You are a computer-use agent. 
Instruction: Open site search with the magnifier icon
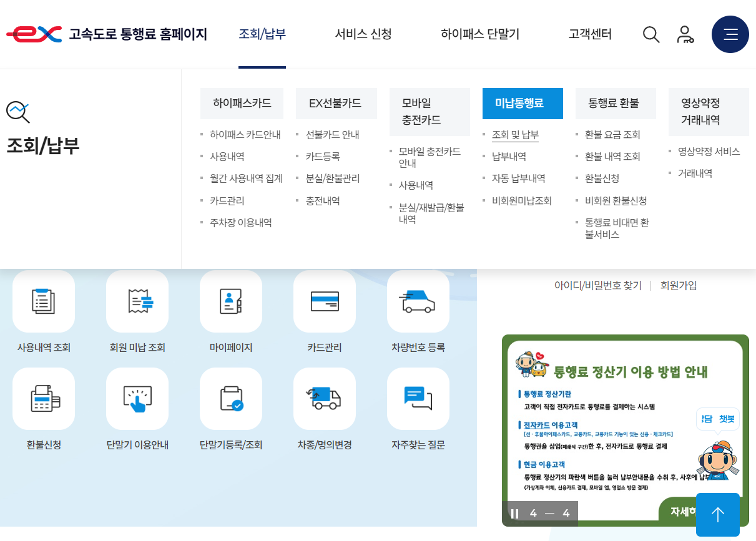coord(651,35)
